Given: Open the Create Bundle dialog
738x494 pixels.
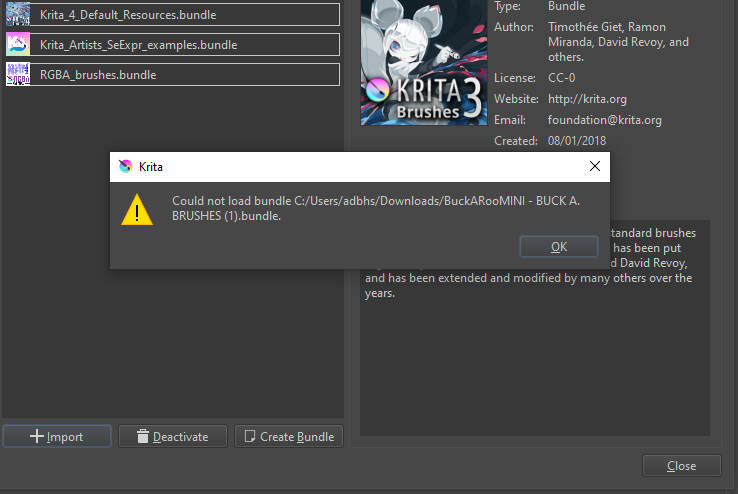Looking at the screenshot, I should [x=289, y=436].
